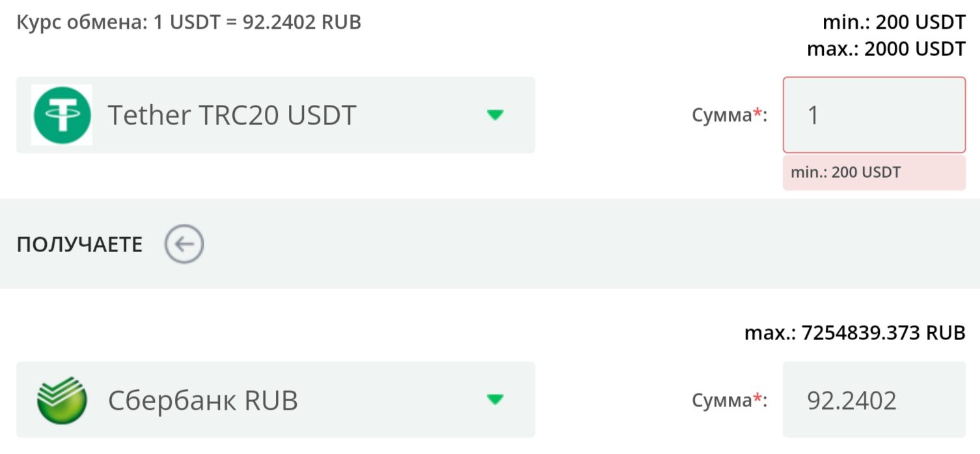Image resolution: width=980 pixels, height=454 pixels.
Task: Click the max.: 2000 USDT limit text
Action: [886, 49]
